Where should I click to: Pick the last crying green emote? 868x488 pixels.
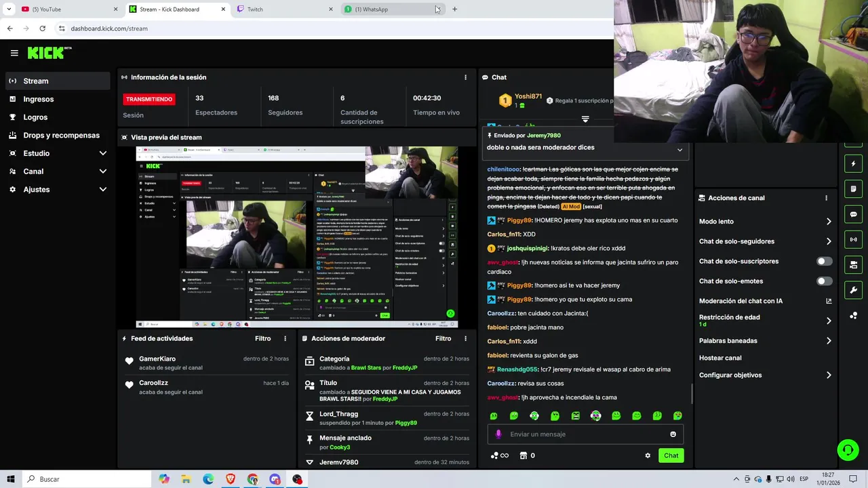(x=677, y=415)
